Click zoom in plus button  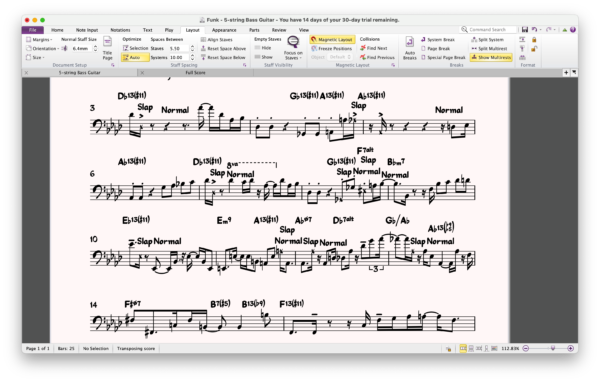click(571, 348)
